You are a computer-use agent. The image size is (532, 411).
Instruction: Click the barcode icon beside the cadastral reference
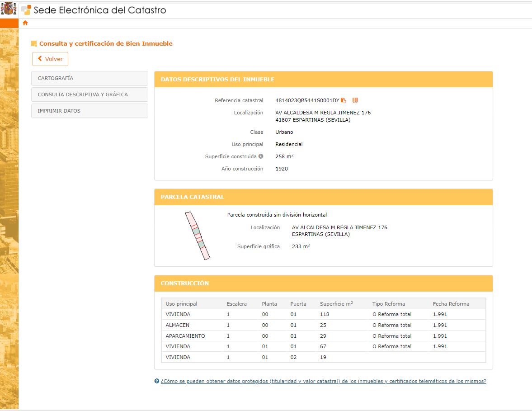355,100
